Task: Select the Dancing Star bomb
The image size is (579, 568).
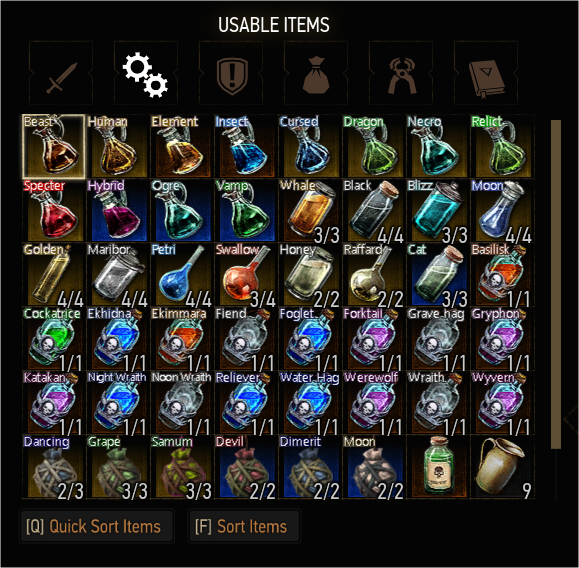Action: click(x=54, y=467)
